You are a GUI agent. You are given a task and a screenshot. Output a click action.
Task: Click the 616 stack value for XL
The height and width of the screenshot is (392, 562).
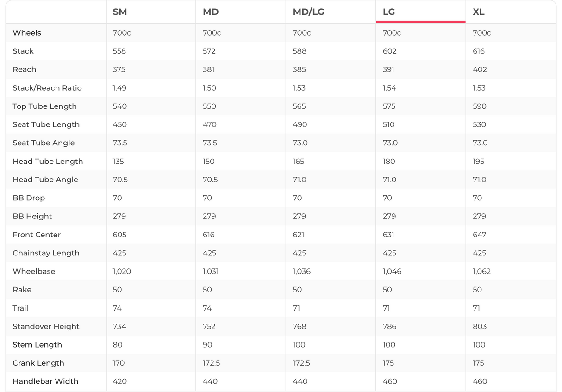pos(479,51)
